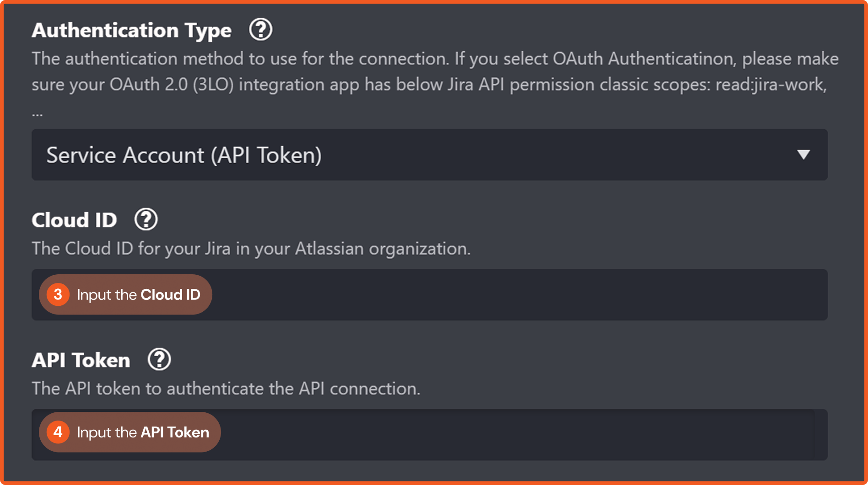868x485 pixels.
Task: Click the orange number 4 step badge
Action: 58,432
